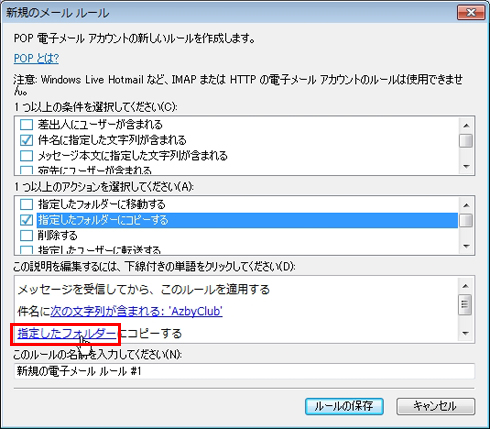490x429 pixels.
Task: Click conditions list scroll down arrow
Action: click(466, 166)
